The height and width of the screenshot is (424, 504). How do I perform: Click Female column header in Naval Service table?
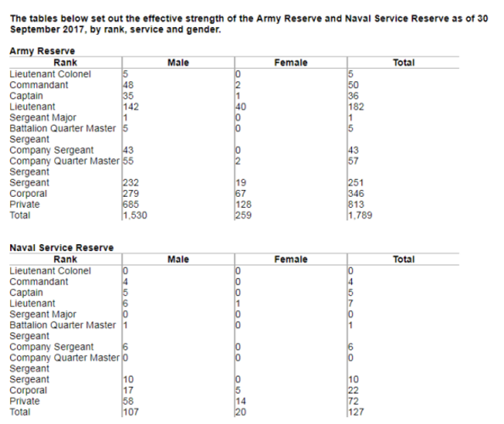coord(290,260)
